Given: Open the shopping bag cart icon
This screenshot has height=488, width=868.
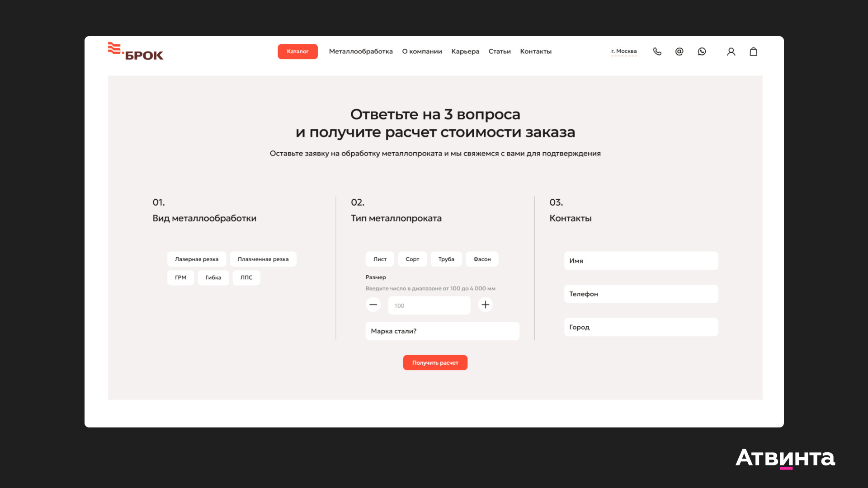Looking at the screenshot, I should point(753,52).
